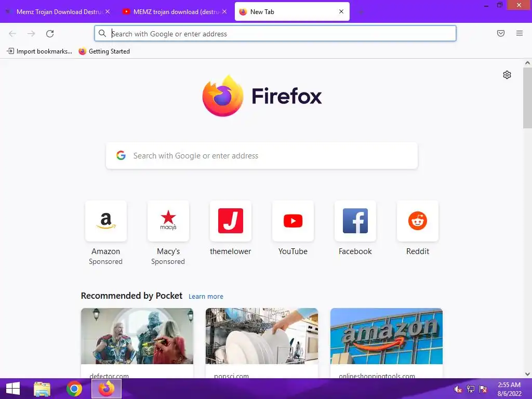Viewport: 532px width, 399px height.
Task: Open the popsci.com dishwasher story thumbnail
Action: tap(262, 336)
